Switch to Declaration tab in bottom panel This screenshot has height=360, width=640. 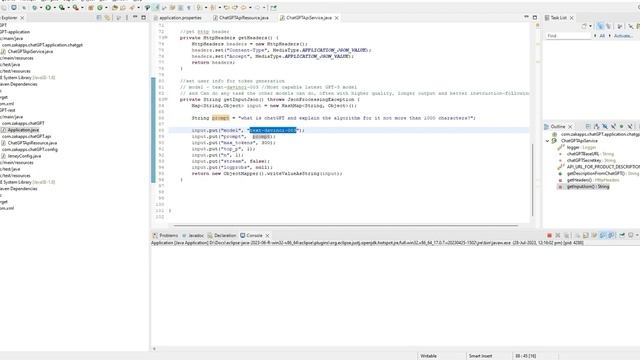222,236
